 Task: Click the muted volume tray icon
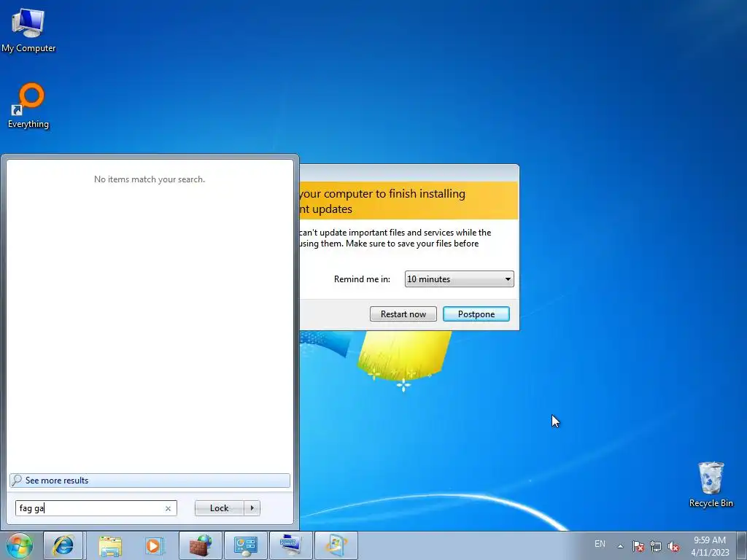(x=673, y=546)
